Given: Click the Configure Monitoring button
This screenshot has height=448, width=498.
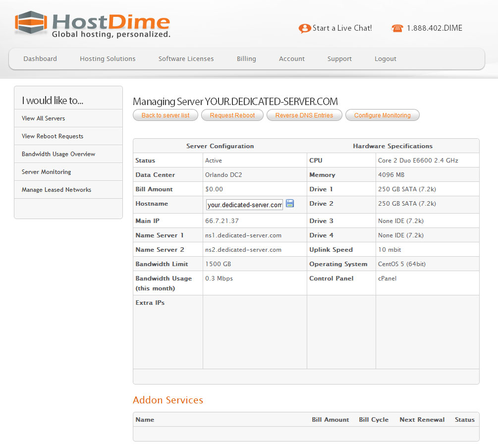Looking at the screenshot, I should click(382, 115).
